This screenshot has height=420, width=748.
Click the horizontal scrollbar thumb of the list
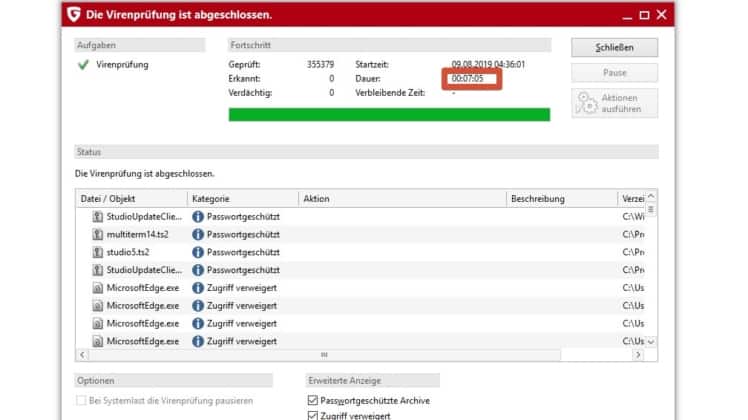point(324,355)
